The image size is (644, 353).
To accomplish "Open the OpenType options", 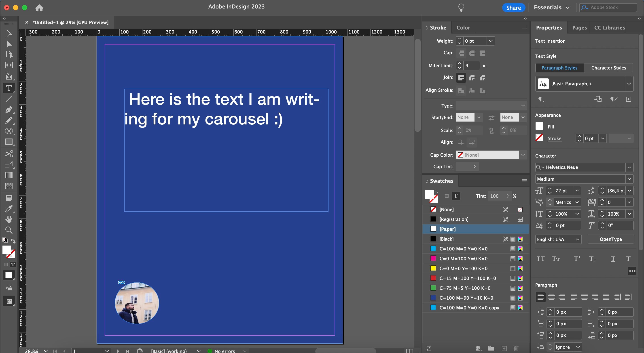I will (x=610, y=239).
